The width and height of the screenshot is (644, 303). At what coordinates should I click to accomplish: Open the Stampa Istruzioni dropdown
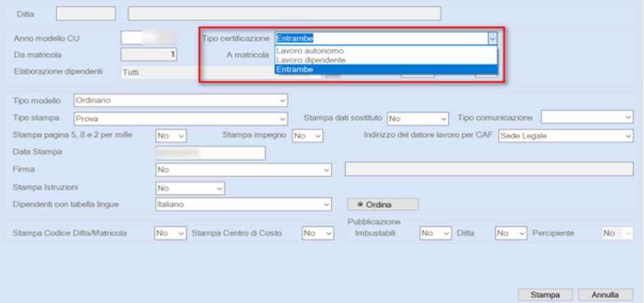[190, 188]
